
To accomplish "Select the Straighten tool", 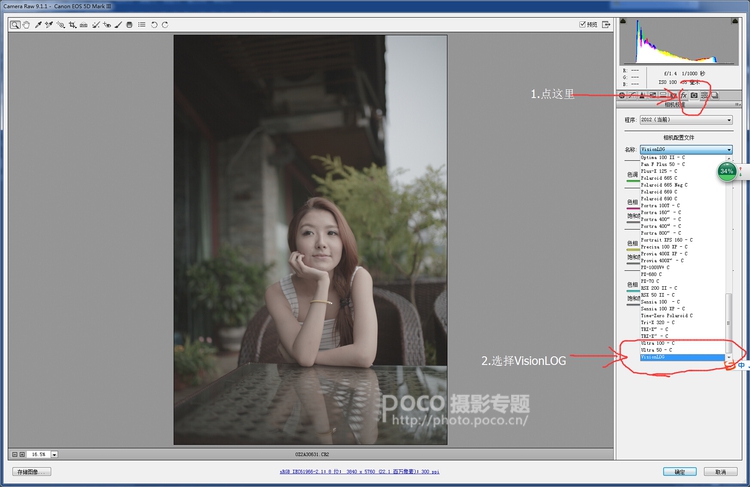I will 84,24.
